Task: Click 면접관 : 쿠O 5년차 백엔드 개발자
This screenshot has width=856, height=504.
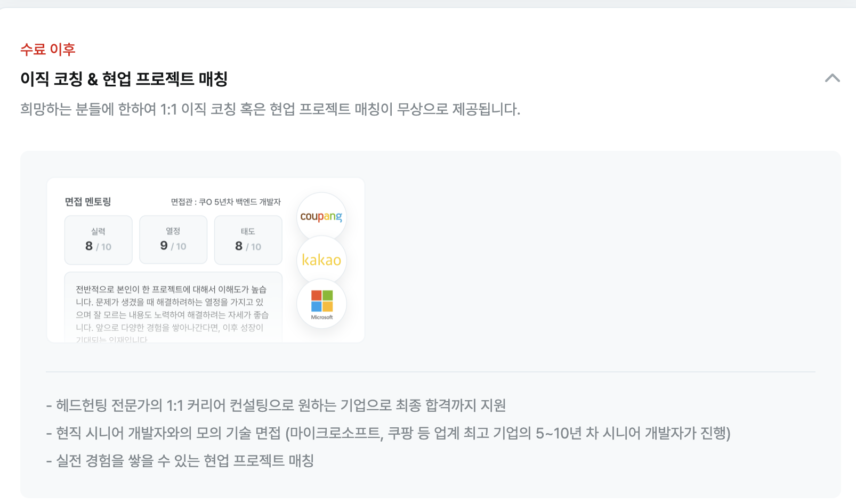Action: coord(225,202)
